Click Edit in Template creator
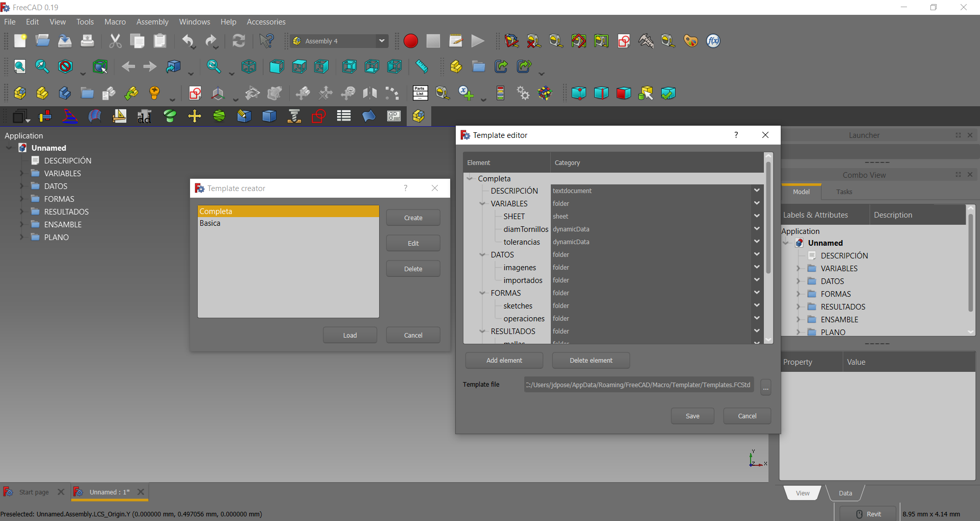The height and width of the screenshot is (521, 980). coord(413,244)
